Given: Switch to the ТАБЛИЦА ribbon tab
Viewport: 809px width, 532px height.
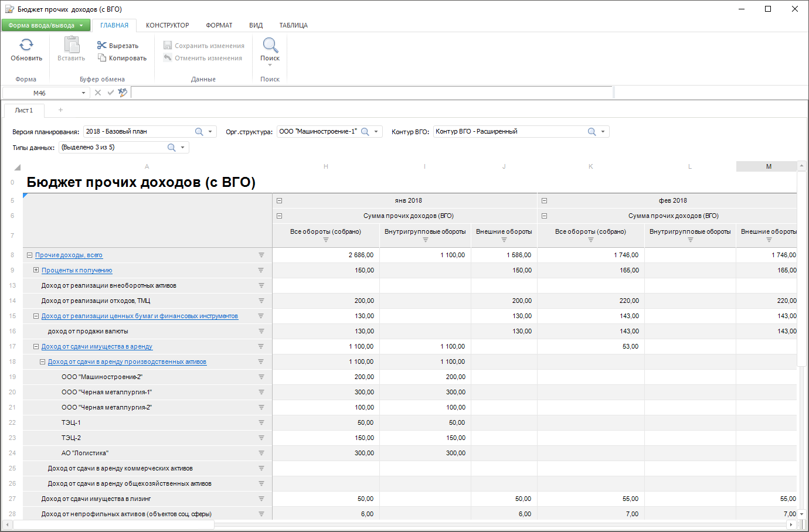Looking at the screenshot, I should point(293,25).
